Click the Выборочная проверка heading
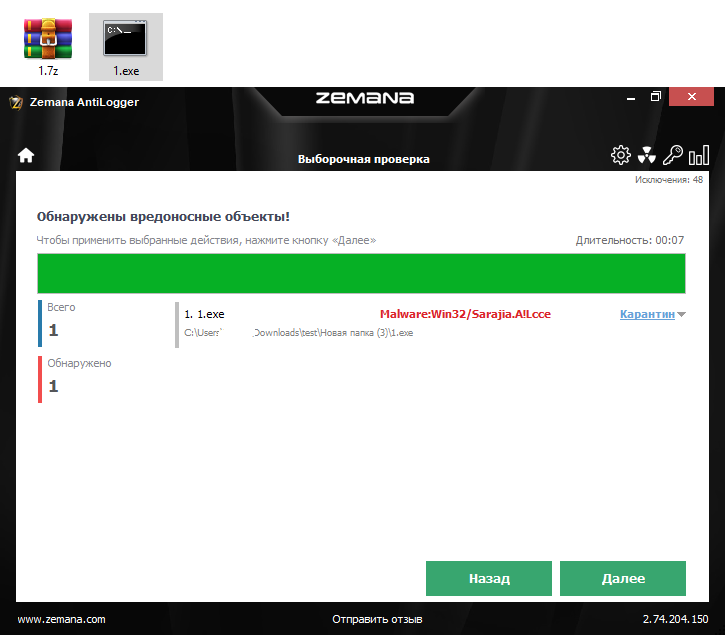 (363, 159)
